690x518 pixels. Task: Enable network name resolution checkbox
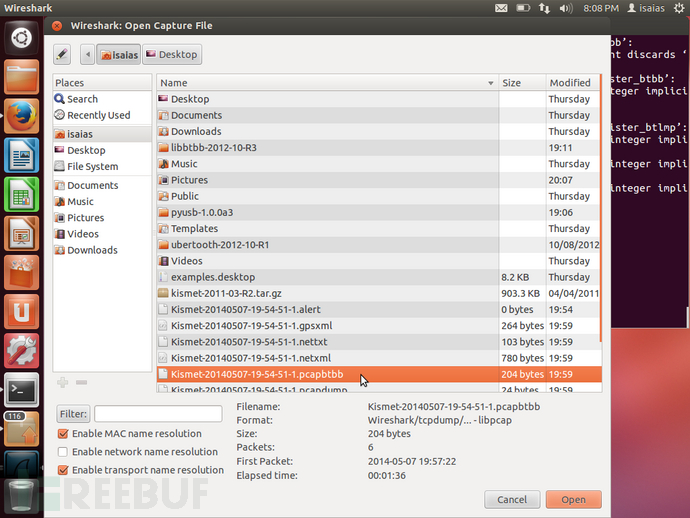click(63, 452)
